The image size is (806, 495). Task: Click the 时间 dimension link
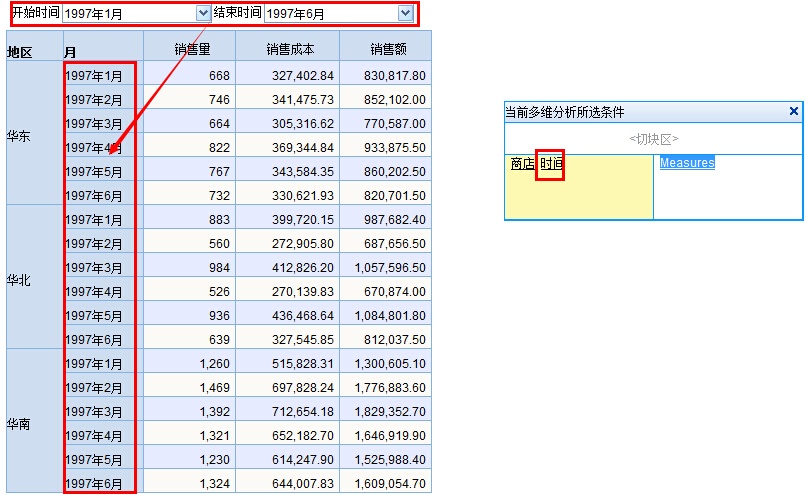click(551, 164)
